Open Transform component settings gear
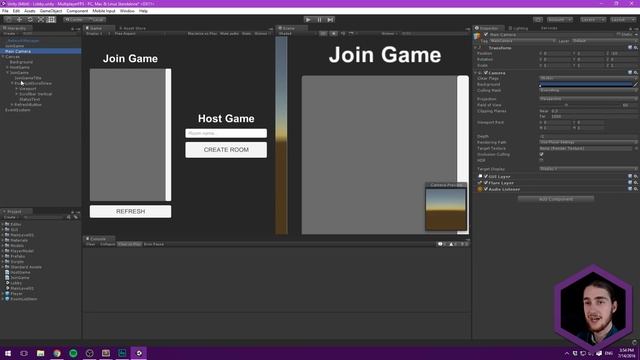Image resolution: width=640 pixels, height=360 pixels. [636, 48]
